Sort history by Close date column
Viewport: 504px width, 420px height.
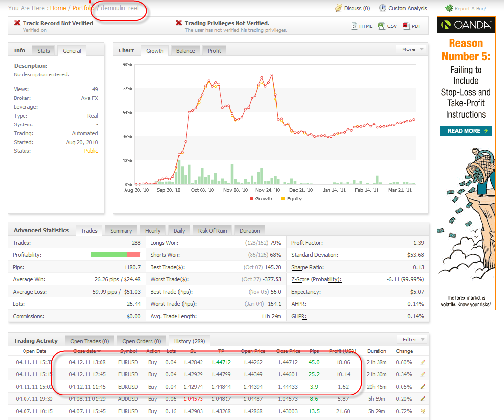click(x=86, y=351)
